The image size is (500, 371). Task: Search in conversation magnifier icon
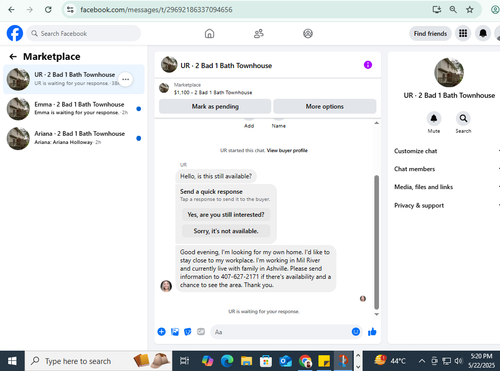click(463, 118)
